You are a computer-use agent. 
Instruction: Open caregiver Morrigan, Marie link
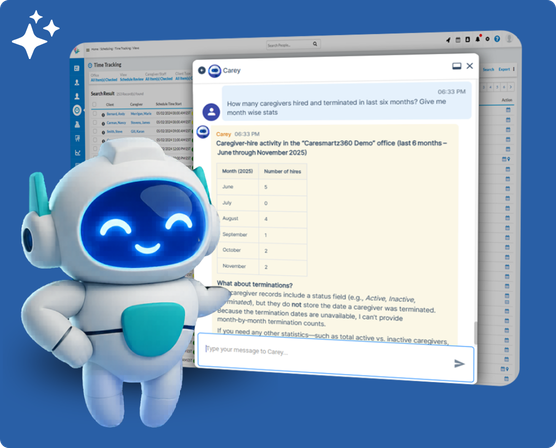pyautogui.click(x=141, y=114)
